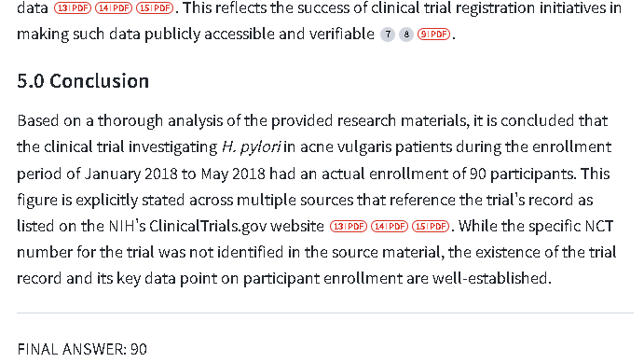Click the word 'ClinicalTrials.gov' in the conclusion
The image size is (644, 362).
pos(208,226)
